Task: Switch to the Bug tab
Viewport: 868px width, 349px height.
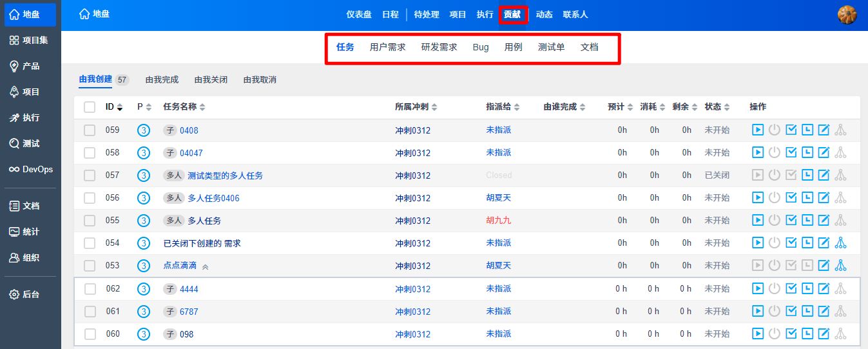Action: point(481,47)
